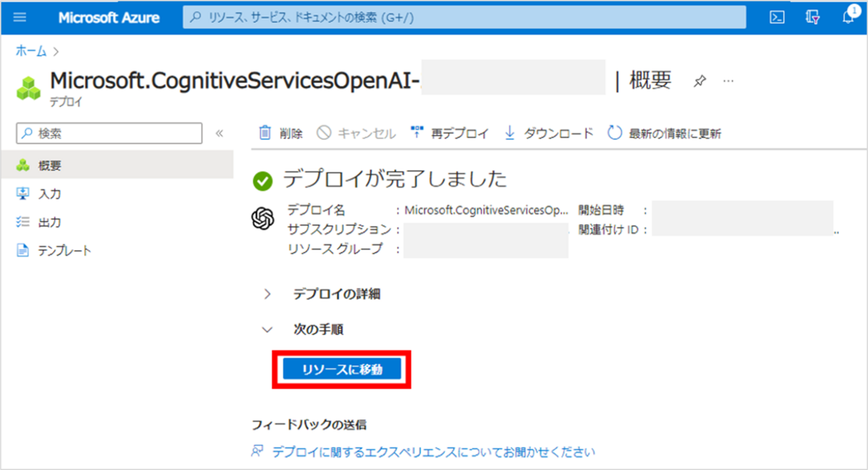This screenshot has width=868, height=470.
Task: Click 最新の情報に更新 refresh button
Action: (664, 133)
